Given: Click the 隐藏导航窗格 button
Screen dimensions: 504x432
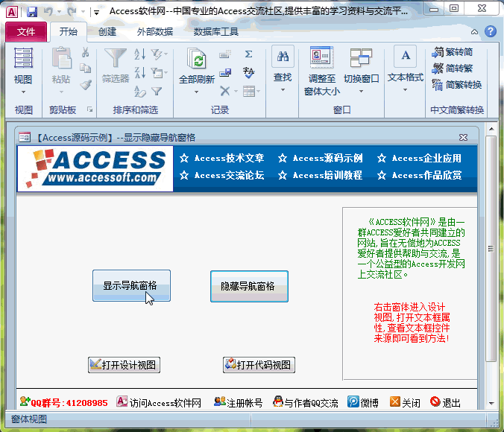Looking at the screenshot, I should tap(249, 286).
